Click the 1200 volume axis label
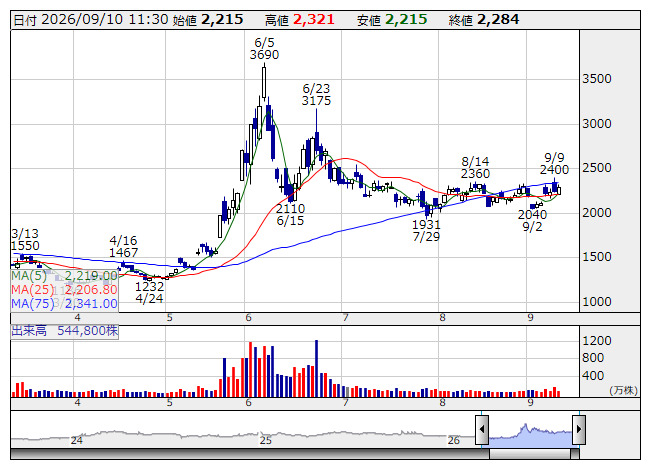Viewport: 653px width, 470px height. click(x=596, y=341)
